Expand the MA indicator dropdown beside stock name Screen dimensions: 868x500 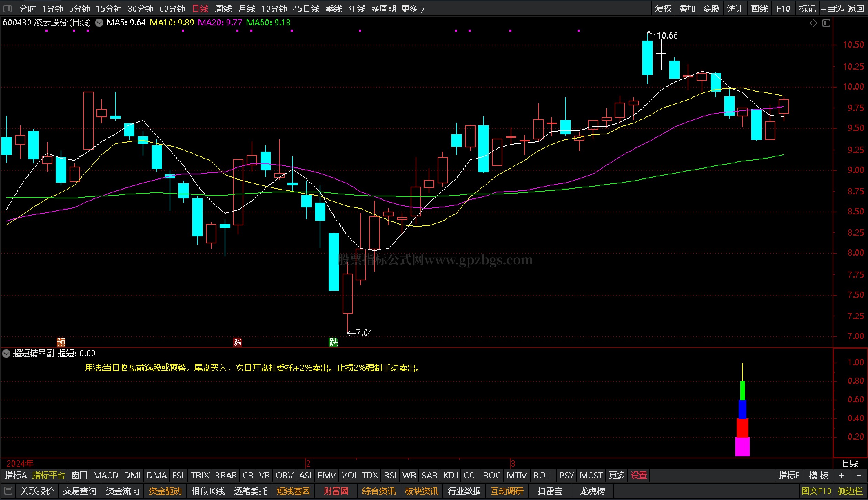pyautogui.click(x=99, y=23)
